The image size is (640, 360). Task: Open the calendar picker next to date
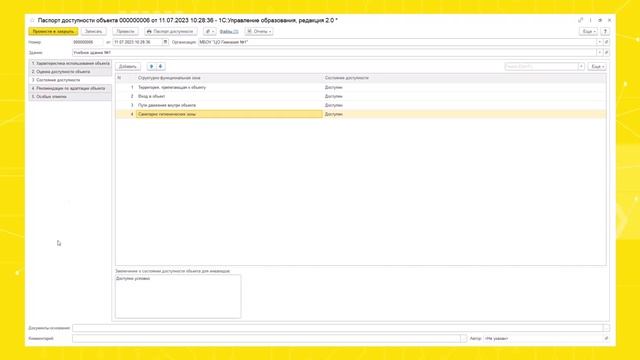point(165,42)
